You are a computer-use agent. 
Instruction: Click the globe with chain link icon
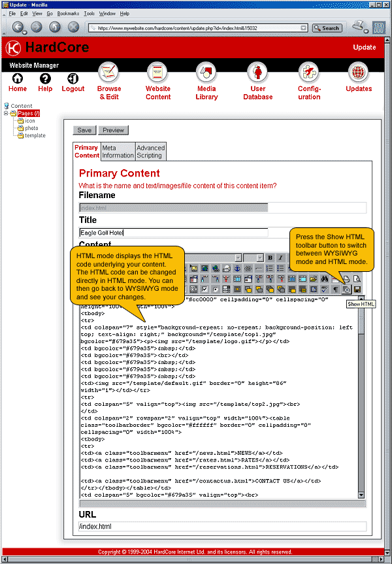pos(216,269)
